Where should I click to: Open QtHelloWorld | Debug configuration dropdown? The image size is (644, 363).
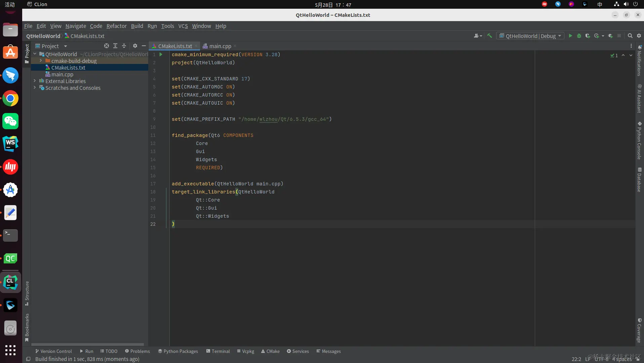[530, 36]
